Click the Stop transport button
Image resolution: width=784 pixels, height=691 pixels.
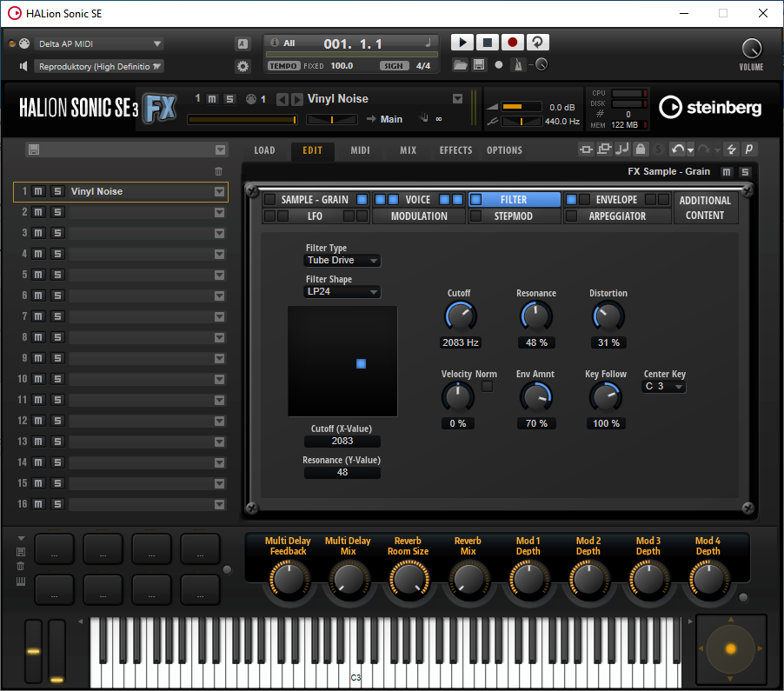click(487, 43)
